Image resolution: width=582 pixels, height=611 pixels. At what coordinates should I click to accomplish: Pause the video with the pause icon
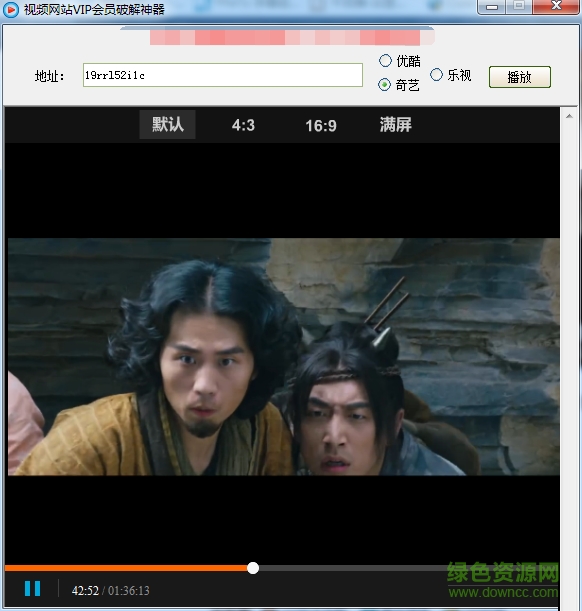point(32,588)
